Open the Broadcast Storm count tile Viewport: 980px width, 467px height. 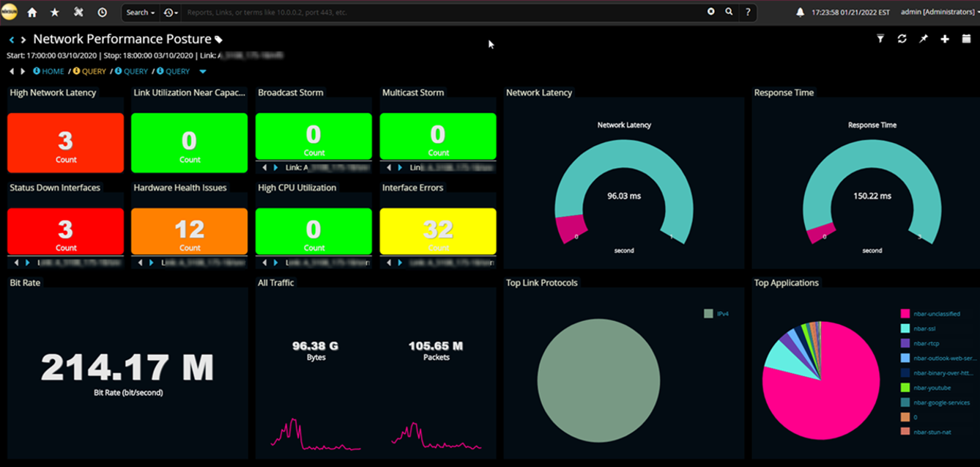tap(313, 136)
